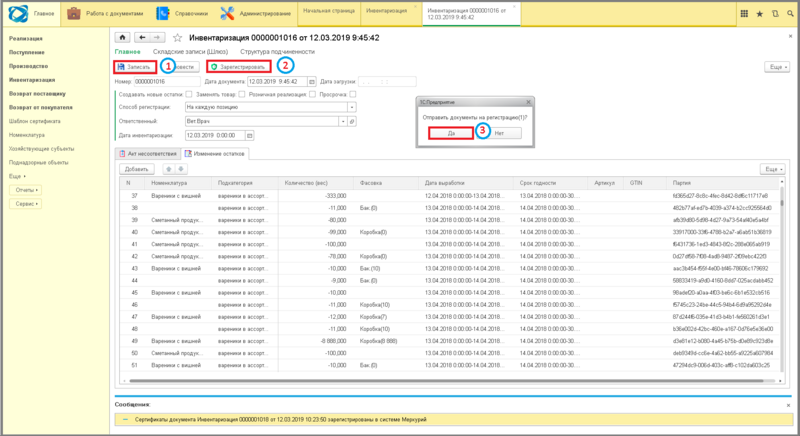Expand Ответственный dropdown arrow
This screenshot has width=800, height=436.
tap(343, 121)
